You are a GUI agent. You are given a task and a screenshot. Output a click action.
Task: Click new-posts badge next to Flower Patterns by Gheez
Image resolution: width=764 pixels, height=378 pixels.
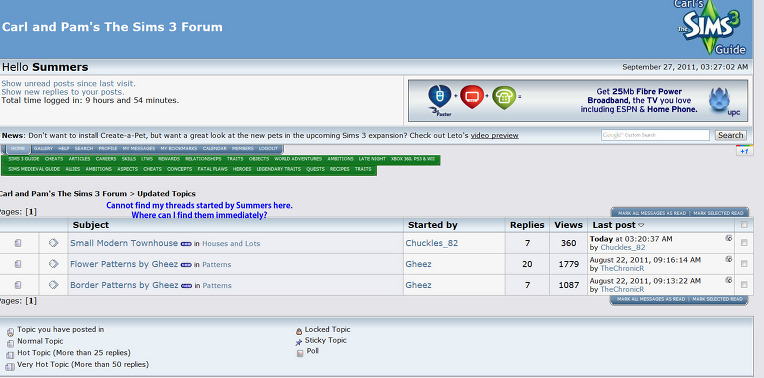pyautogui.click(x=186, y=265)
